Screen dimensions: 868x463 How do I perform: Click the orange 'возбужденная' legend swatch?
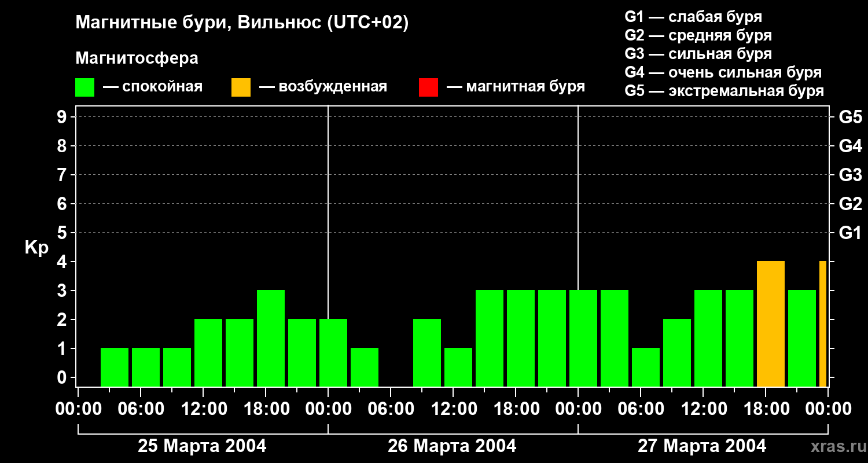(x=241, y=87)
